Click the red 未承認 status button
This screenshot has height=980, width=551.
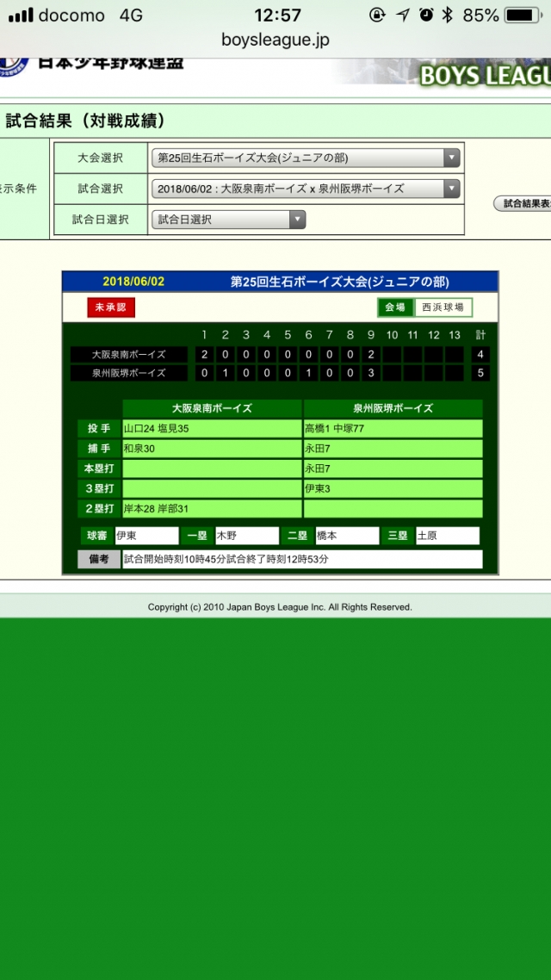coord(111,307)
